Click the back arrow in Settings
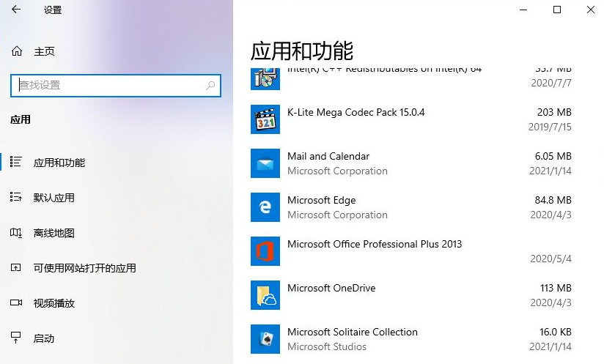The height and width of the screenshot is (364, 604). coord(16,10)
